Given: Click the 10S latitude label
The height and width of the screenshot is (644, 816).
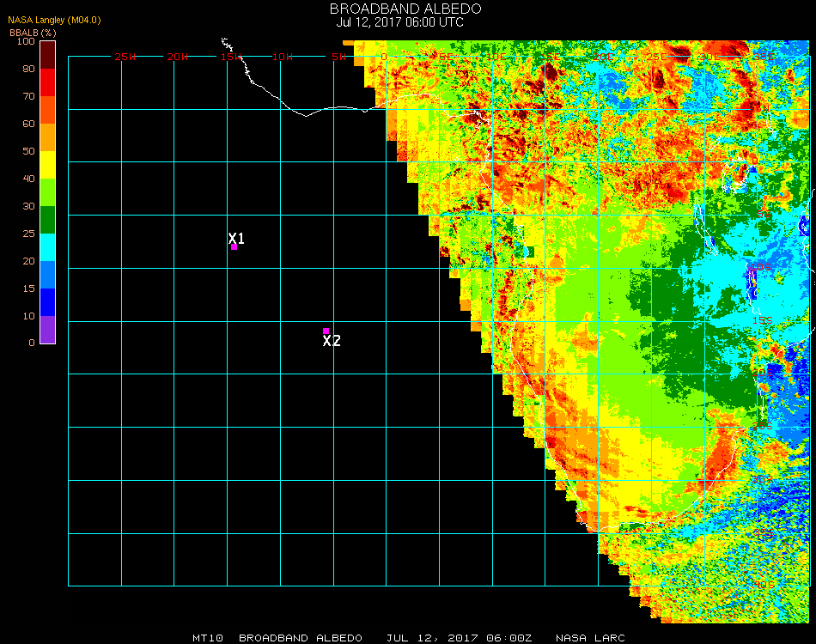Looking at the screenshot, I should point(760,267).
